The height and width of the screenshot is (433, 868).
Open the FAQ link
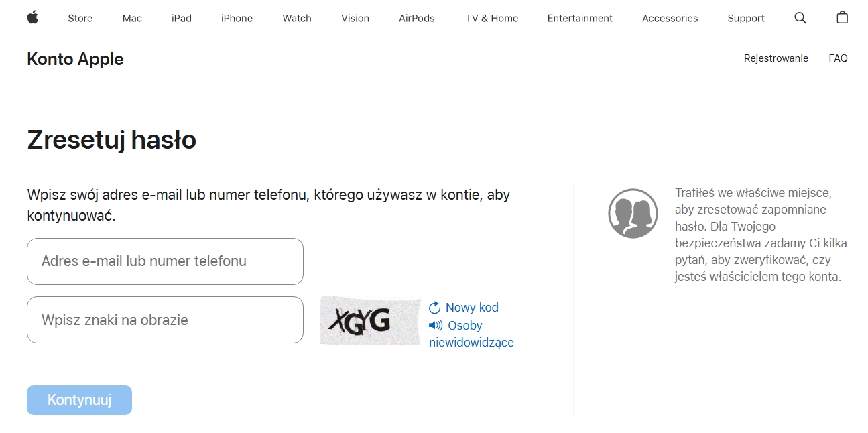838,58
